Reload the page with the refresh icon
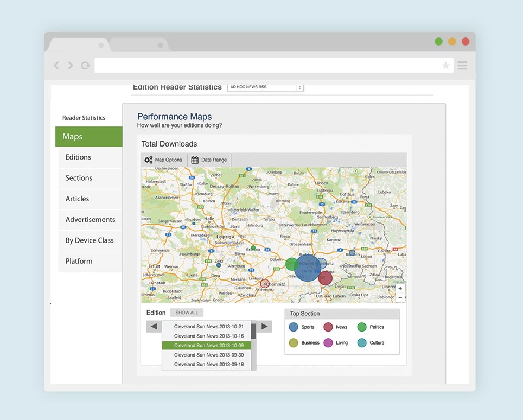This screenshot has width=523, height=420. (85, 65)
